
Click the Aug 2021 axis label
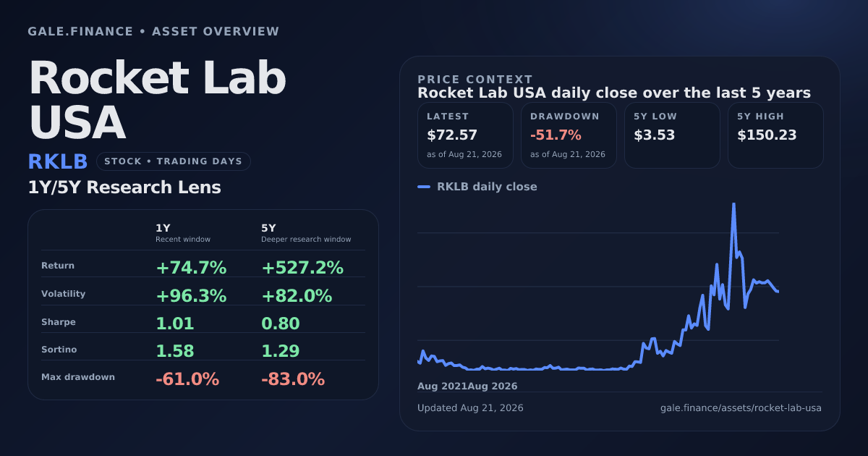coord(442,387)
